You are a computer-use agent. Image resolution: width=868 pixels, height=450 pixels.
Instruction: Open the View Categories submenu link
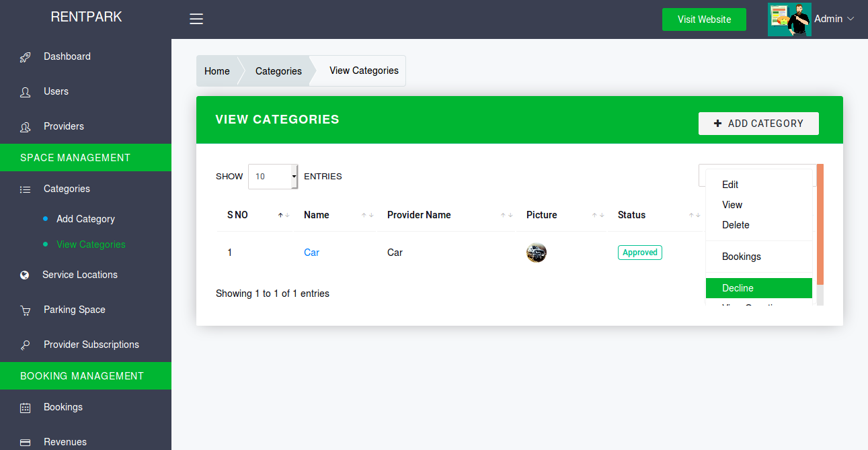click(x=91, y=244)
